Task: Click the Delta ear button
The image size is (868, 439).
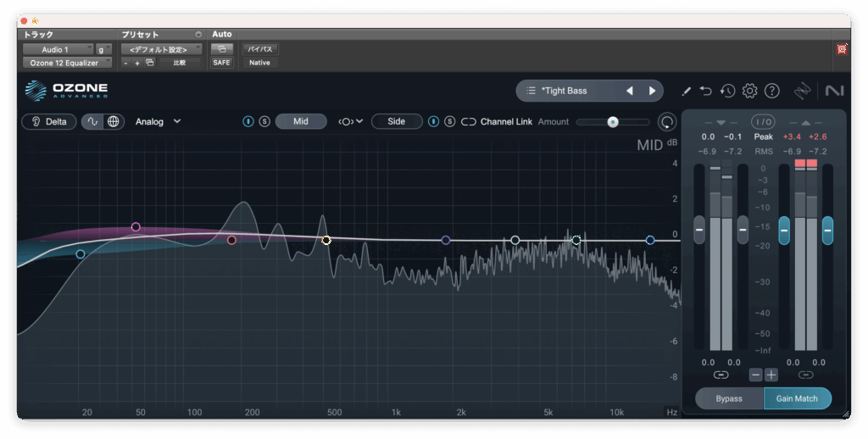Action: 50,121
